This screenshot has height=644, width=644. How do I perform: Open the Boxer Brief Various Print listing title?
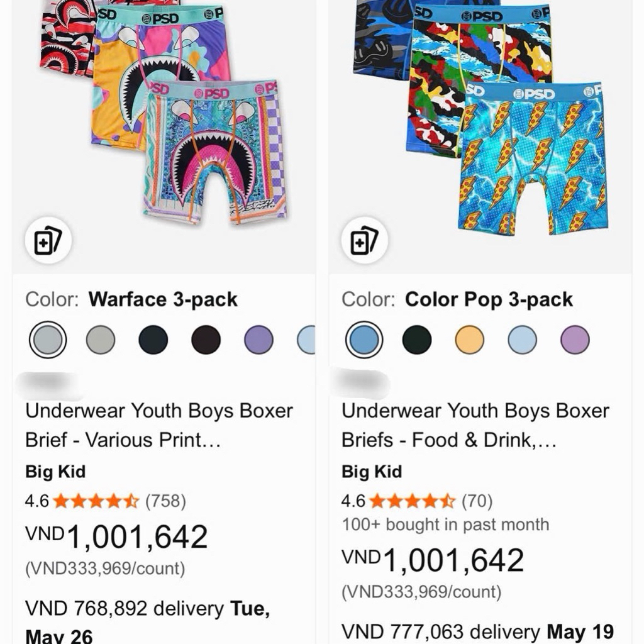159,426
